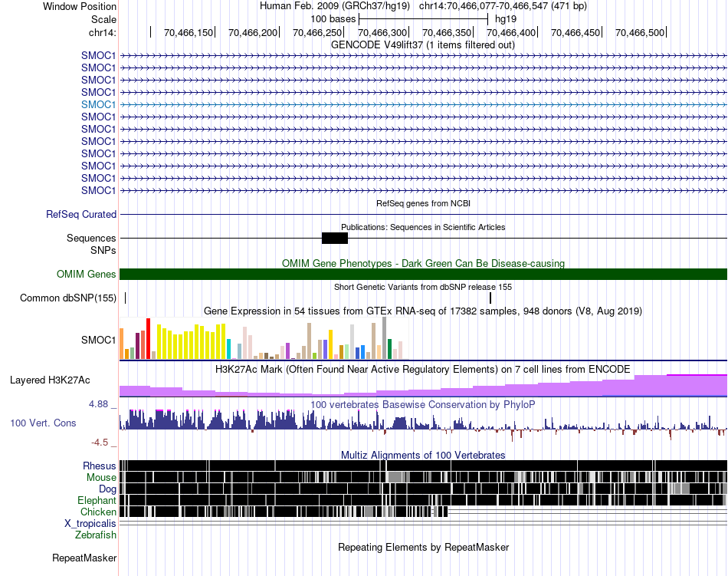
Task: Open the RepeatMasker track label
Action: pos(84,558)
